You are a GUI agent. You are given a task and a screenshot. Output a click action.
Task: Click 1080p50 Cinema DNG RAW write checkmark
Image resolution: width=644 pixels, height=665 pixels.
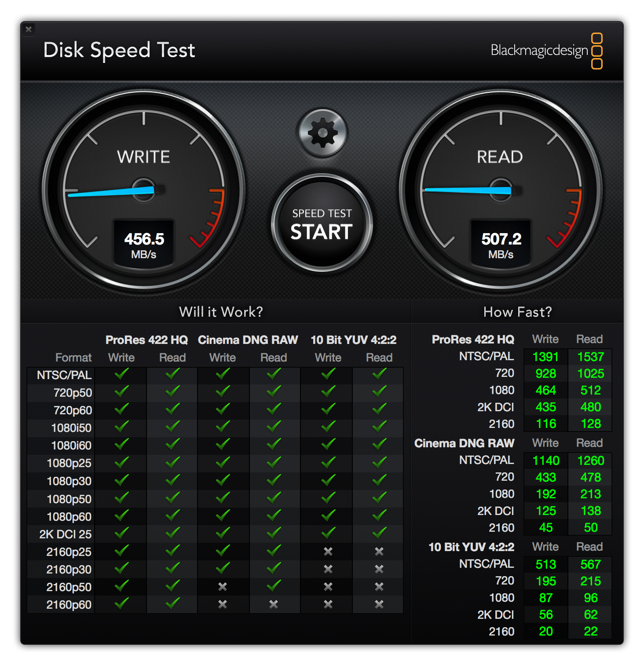223,498
